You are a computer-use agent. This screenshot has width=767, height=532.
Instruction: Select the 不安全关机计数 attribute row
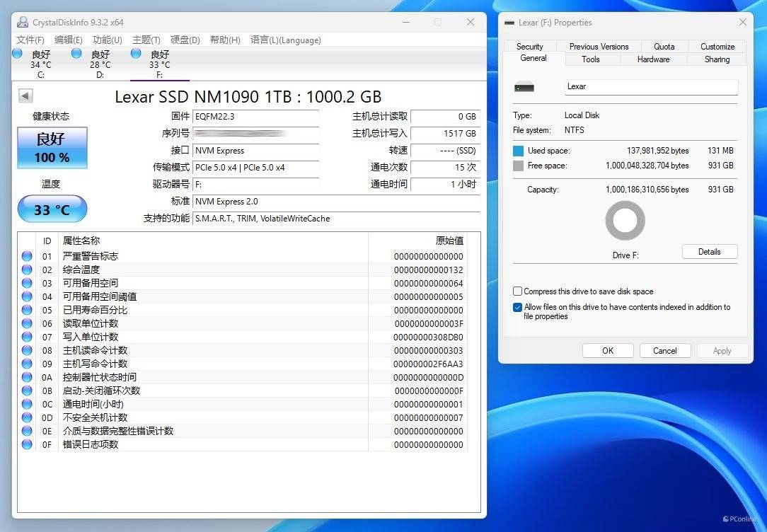(x=243, y=417)
